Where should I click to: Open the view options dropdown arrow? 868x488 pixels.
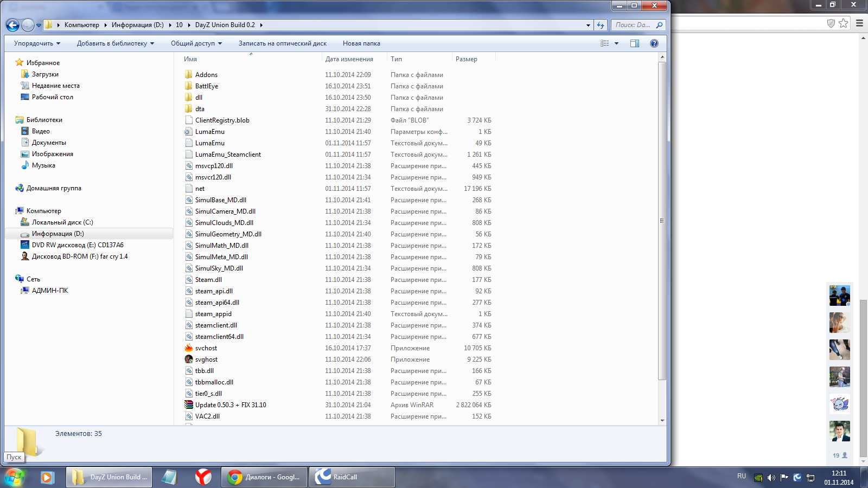click(616, 43)
